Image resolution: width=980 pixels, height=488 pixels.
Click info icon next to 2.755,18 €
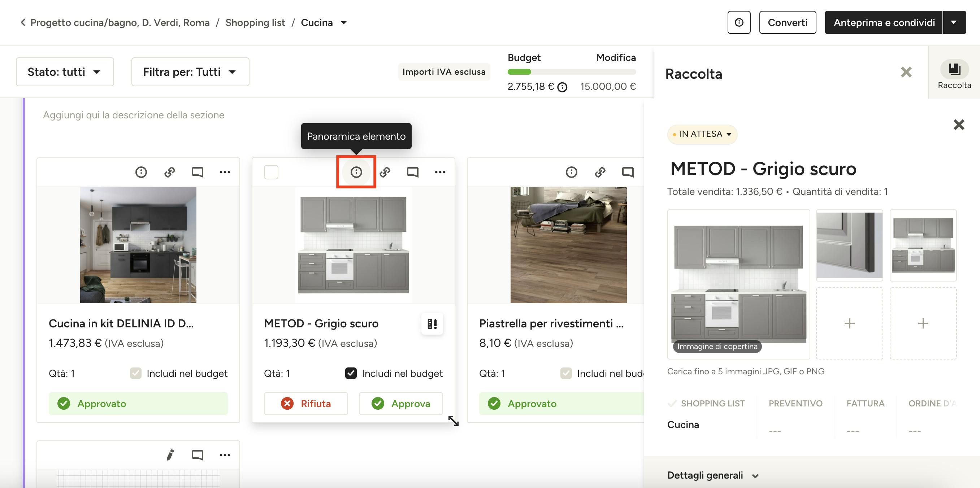562,87
